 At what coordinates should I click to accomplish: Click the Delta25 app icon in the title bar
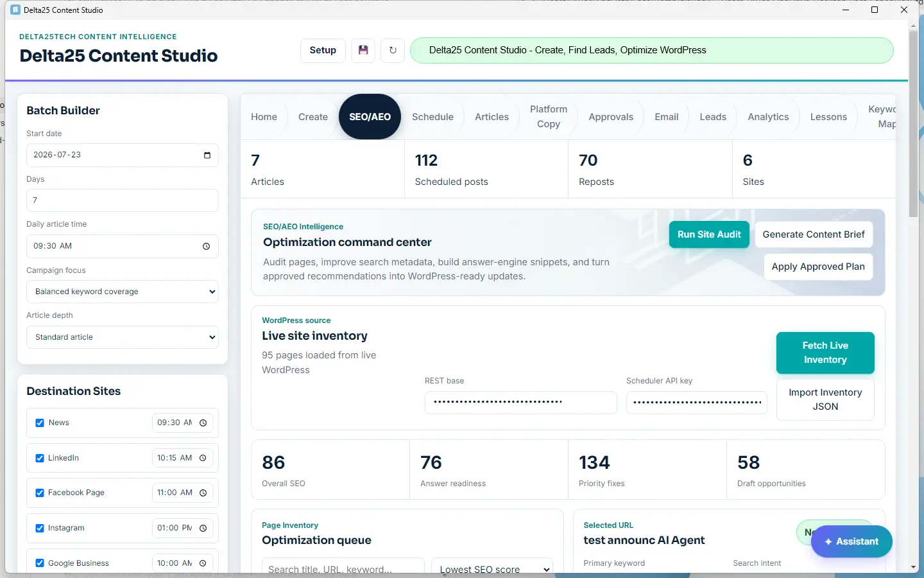(x=15, y=10)
